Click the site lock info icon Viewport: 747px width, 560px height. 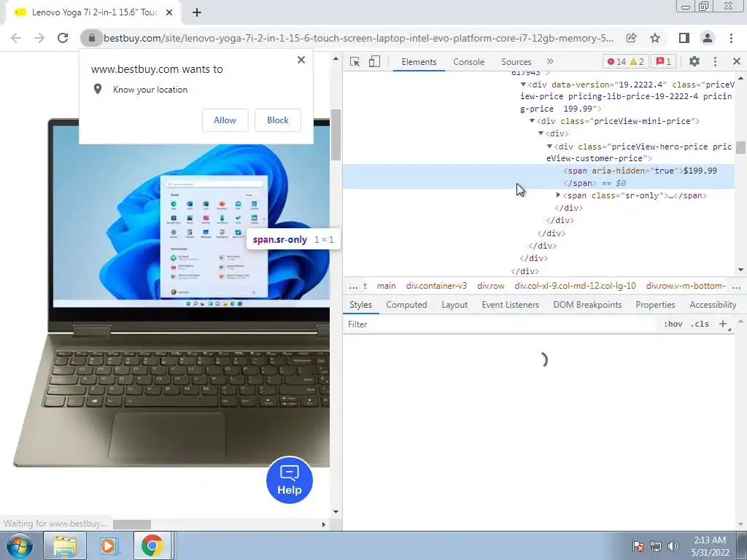(91, 38)
